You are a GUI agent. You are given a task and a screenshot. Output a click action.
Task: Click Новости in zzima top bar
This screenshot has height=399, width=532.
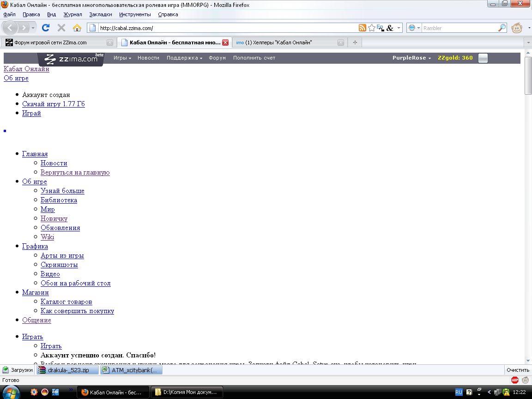point(148,58)
